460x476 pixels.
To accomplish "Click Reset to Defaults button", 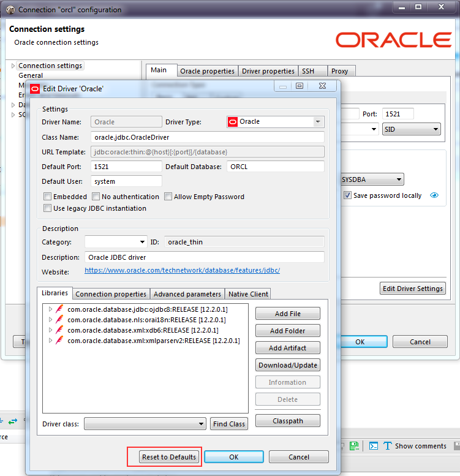I will click(x=169, y=457).
